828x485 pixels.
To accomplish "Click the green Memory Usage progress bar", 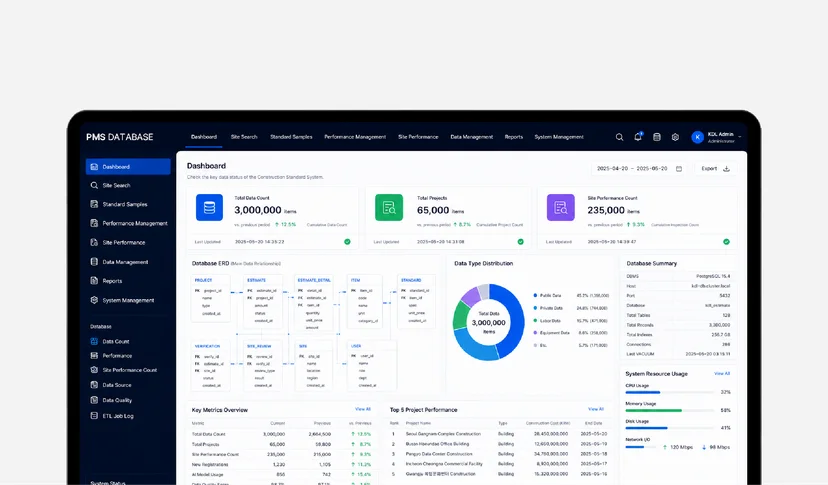I will point(670,411).
